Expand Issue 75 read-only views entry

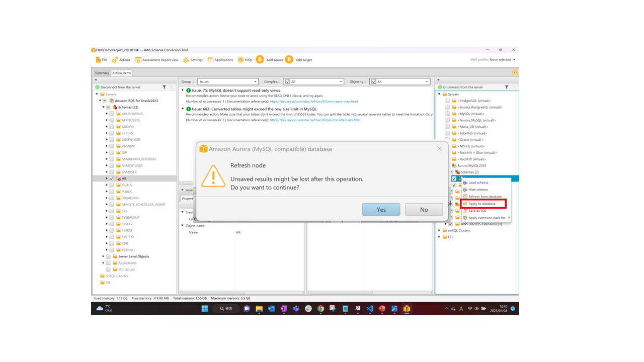point(183,90)
